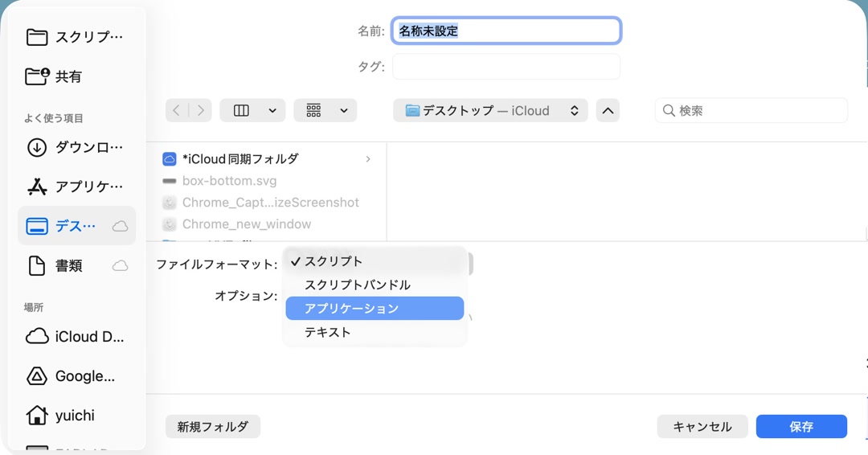Click the 検索 search field

(x=751, y=111)
